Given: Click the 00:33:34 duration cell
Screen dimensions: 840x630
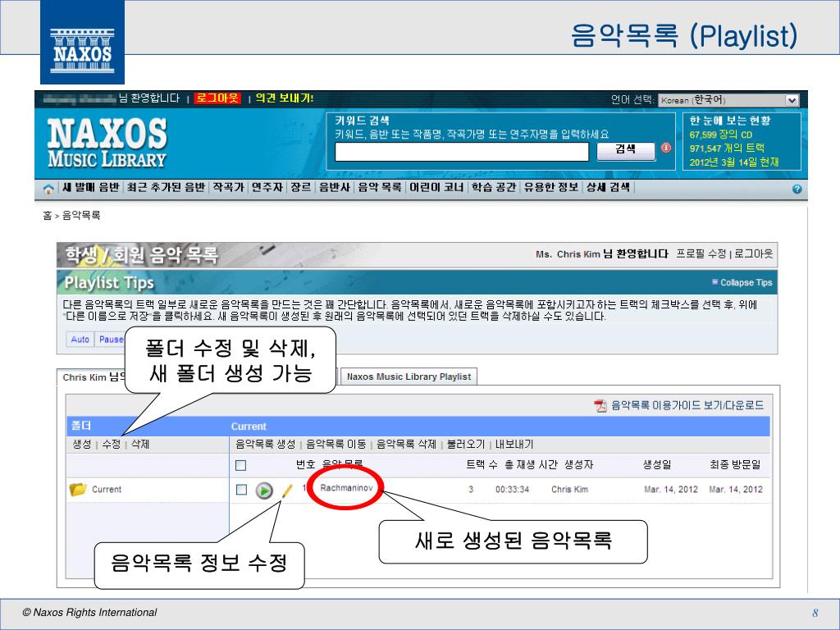Looking at the screenshot, I should (x=512, y=489).
